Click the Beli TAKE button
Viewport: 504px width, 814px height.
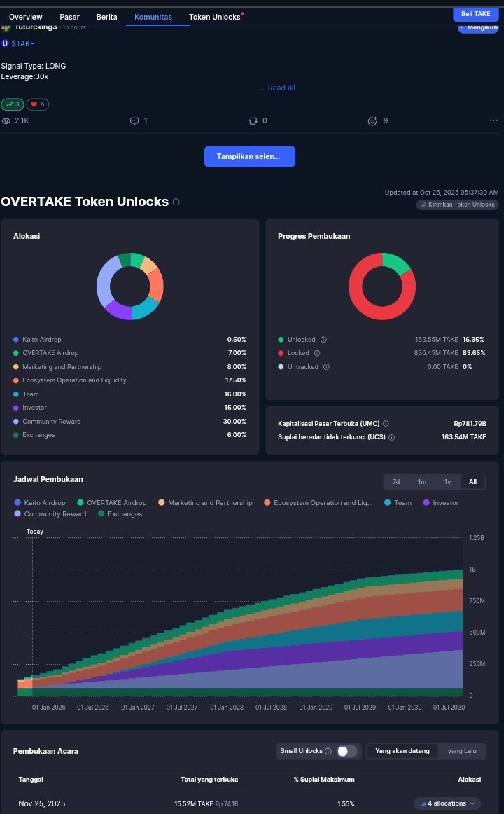tap(475, 14)
